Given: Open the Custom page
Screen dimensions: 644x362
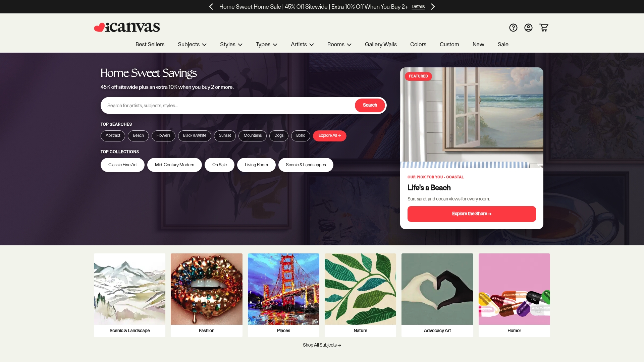Looking at the screenshot, I should (449, 45).
